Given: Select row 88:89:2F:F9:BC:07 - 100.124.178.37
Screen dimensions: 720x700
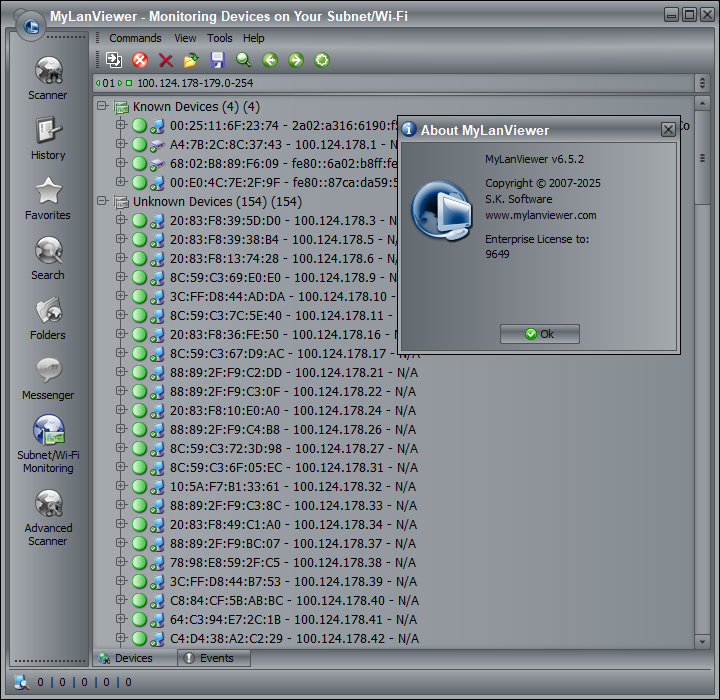Looking at the screenshot, I should pos(292,544).
